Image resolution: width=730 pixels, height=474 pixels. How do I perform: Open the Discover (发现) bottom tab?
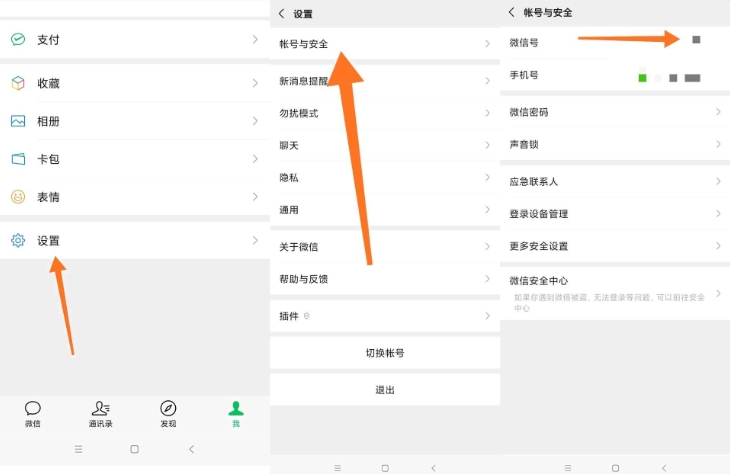(168, 414)
